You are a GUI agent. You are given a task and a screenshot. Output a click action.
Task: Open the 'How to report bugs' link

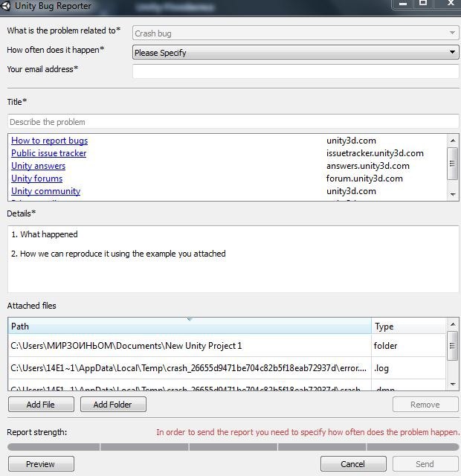50,141
